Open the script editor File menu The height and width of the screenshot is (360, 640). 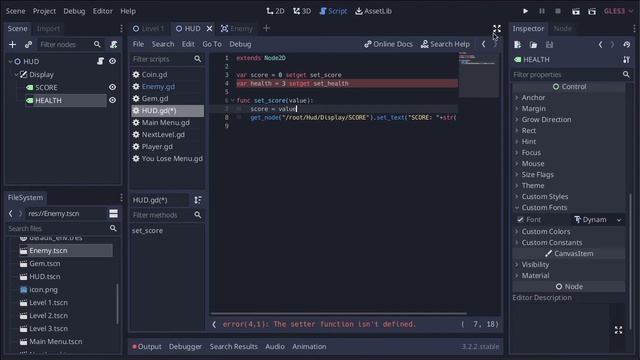[138, 44]
